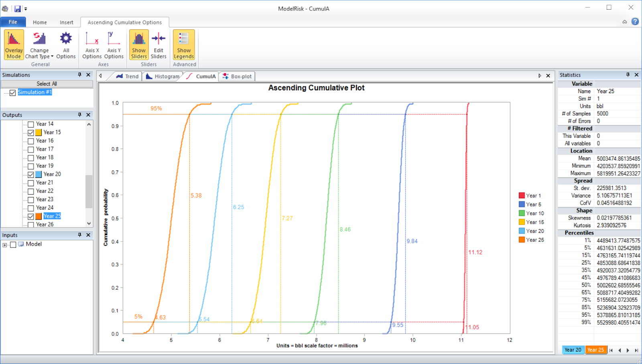Select the Year 20 button below Percentiles
Viewport: 642px width, 364px height.
pyautogui.click(x=573, y=350)
